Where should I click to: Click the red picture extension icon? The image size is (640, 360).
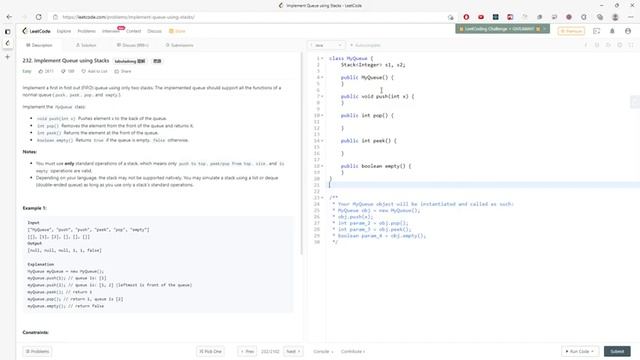pos(510,17)
